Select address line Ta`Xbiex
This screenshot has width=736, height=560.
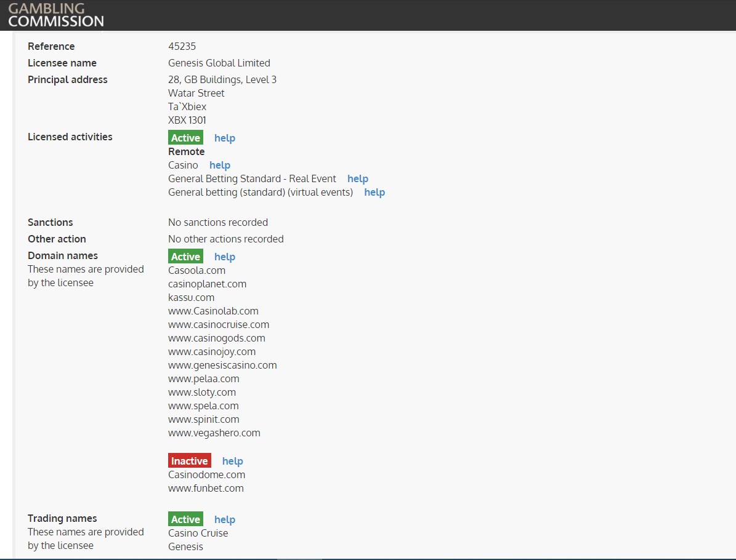tap(187, 107)
